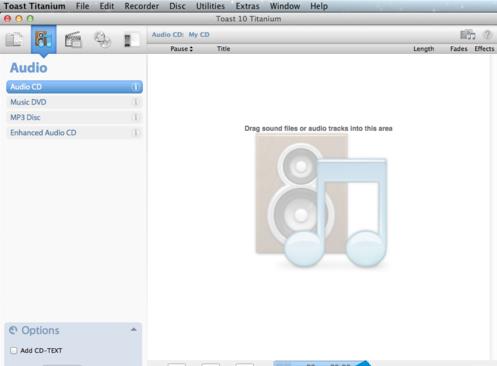Collapse the Options panel arrow

[x=134, y=330]
